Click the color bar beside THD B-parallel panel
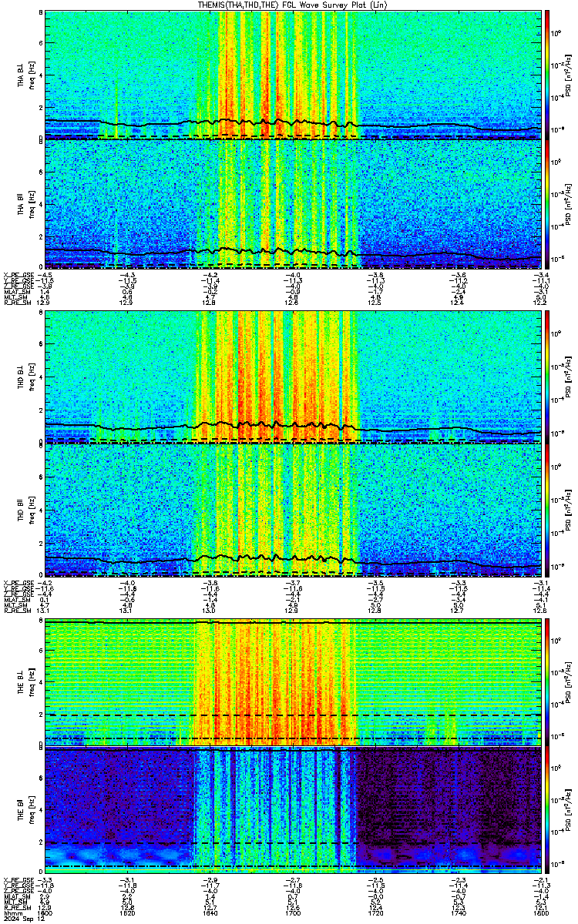The image size is (578, 924). click(547, 509)
